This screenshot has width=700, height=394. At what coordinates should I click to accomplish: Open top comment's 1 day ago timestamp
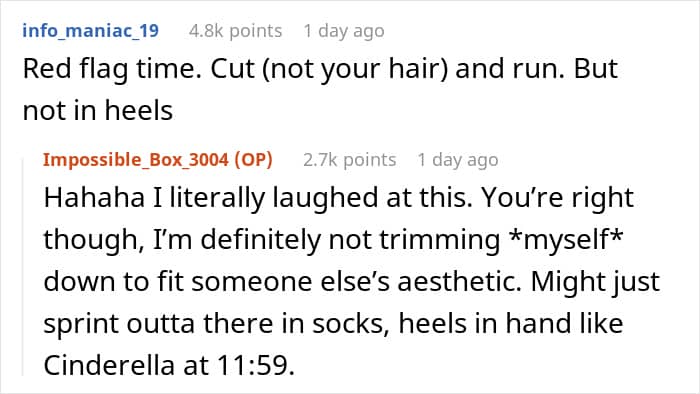coord(344,31)
